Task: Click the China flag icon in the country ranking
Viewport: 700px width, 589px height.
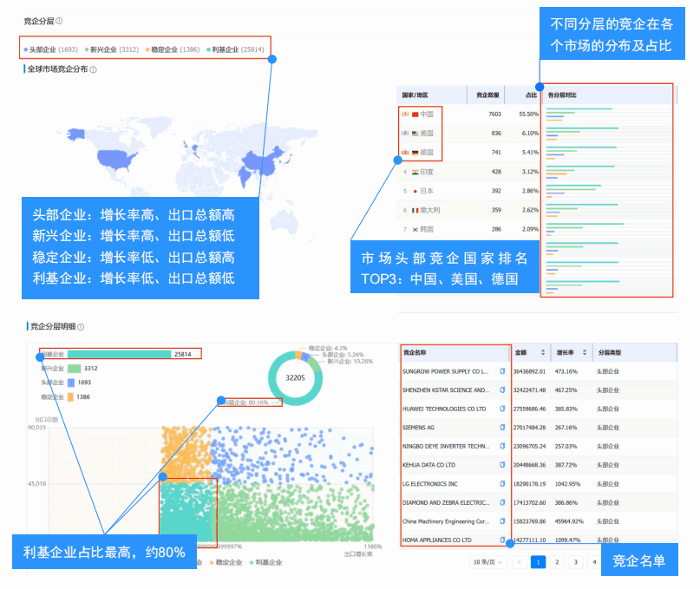Action: click(x=415, y=115)
